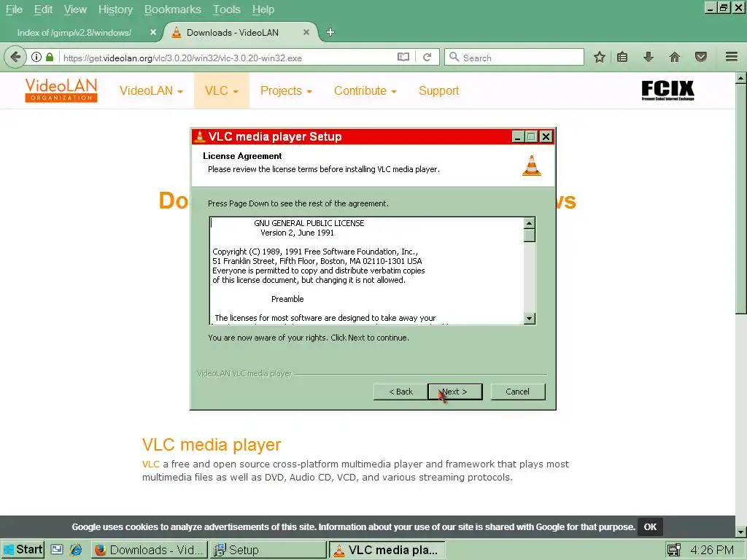Open the View menu

pos(75,9)
